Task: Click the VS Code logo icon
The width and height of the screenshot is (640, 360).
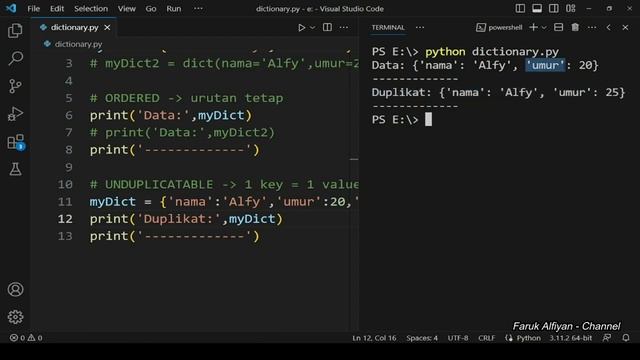Action: [x=11, y=8]
